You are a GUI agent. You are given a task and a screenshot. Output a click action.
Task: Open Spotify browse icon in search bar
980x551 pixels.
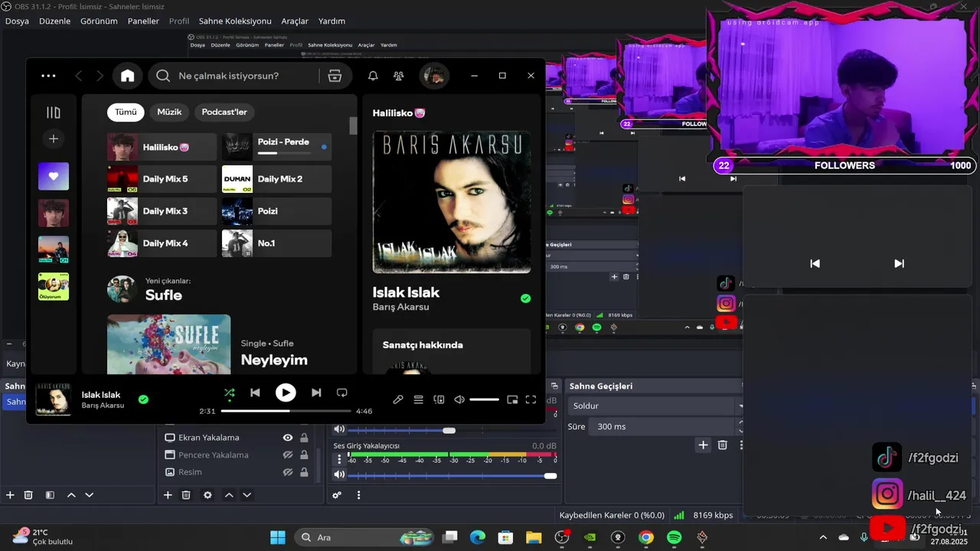(335, 76)
